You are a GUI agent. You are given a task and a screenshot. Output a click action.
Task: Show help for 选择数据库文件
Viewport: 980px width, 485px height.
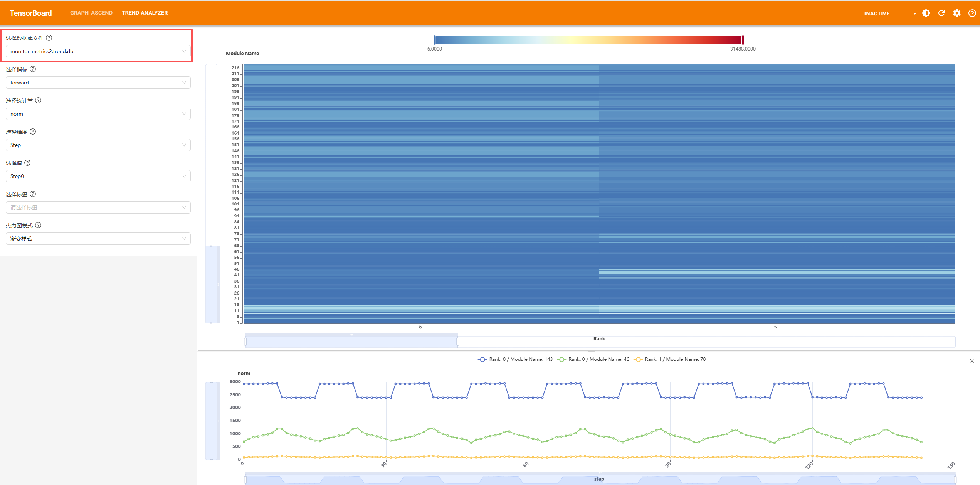pos(49,38)
